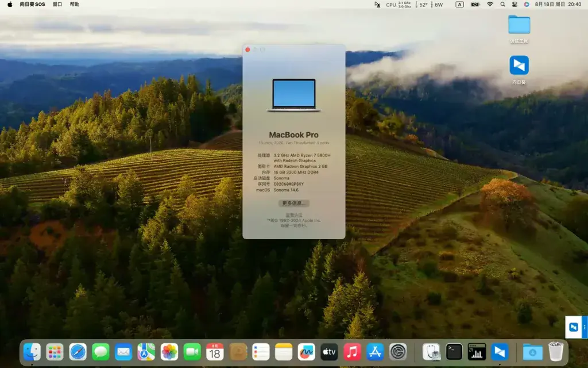Image resolution: width=588 pixels, height=368 pixels.
Task: Click the 52° temperature status item
Action: tap(422, 4)
